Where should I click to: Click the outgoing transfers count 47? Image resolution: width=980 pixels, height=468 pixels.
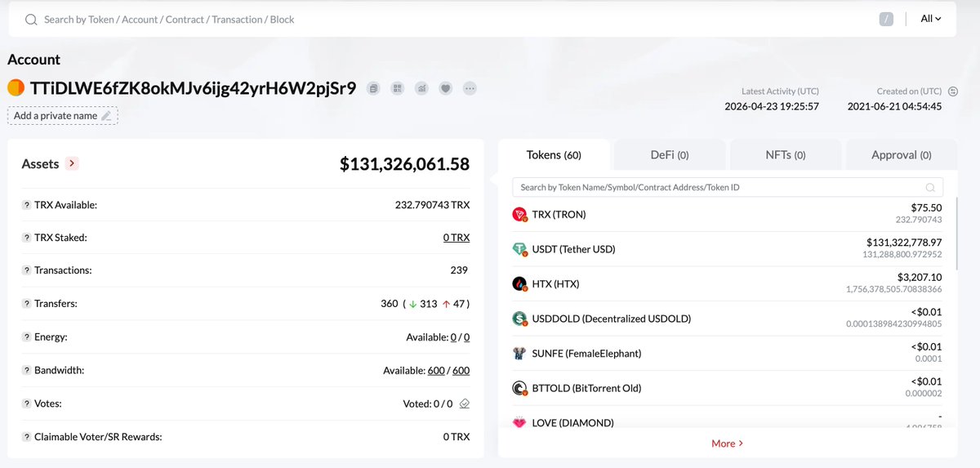[x=457, y=304]
